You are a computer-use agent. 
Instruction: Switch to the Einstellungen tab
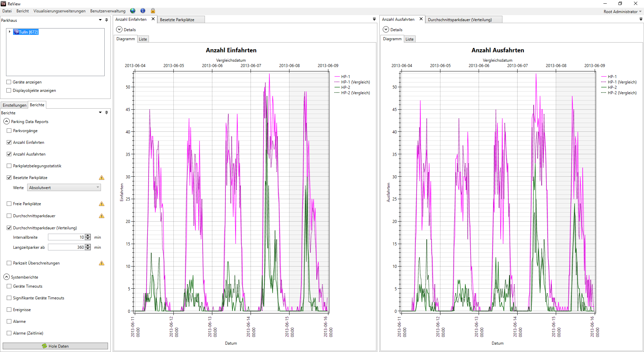click(x=14, y=105)
